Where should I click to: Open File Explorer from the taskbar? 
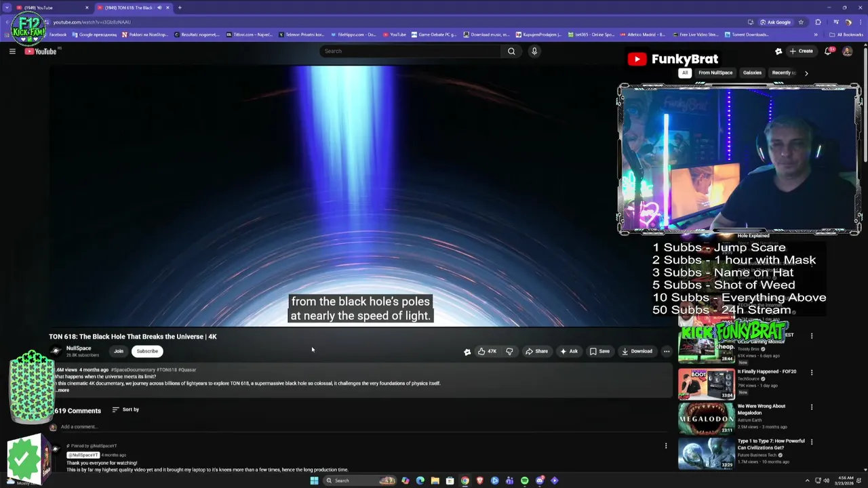[x=435, y=481]
